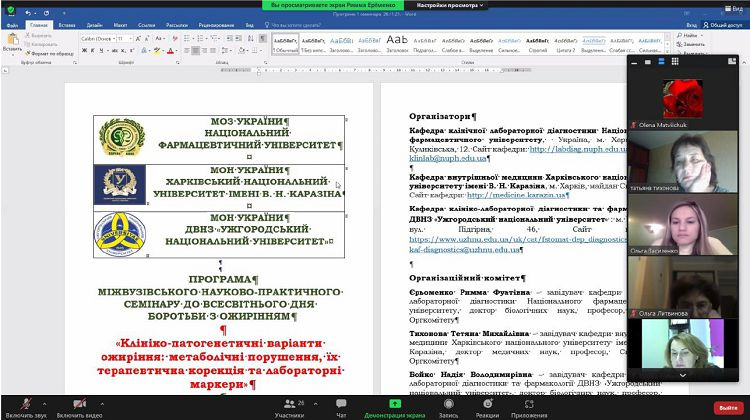
Task: Decrease paragraph indent
Action: [x=230, y=38]
